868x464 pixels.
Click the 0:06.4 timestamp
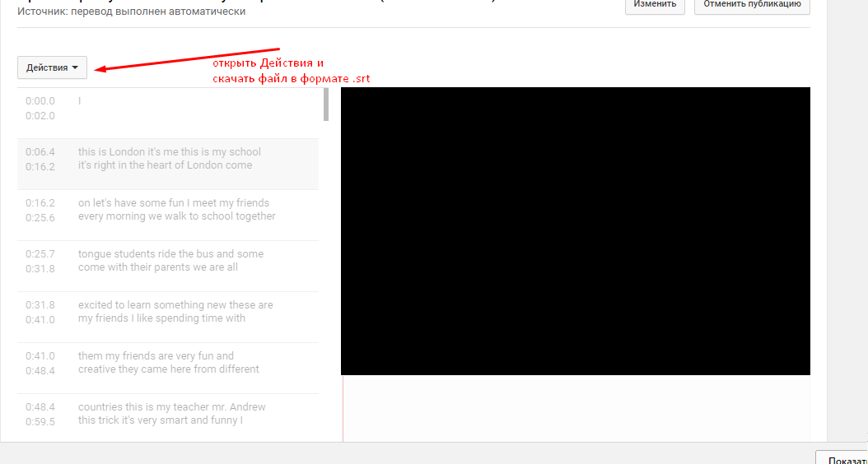[x=40, y=152]
